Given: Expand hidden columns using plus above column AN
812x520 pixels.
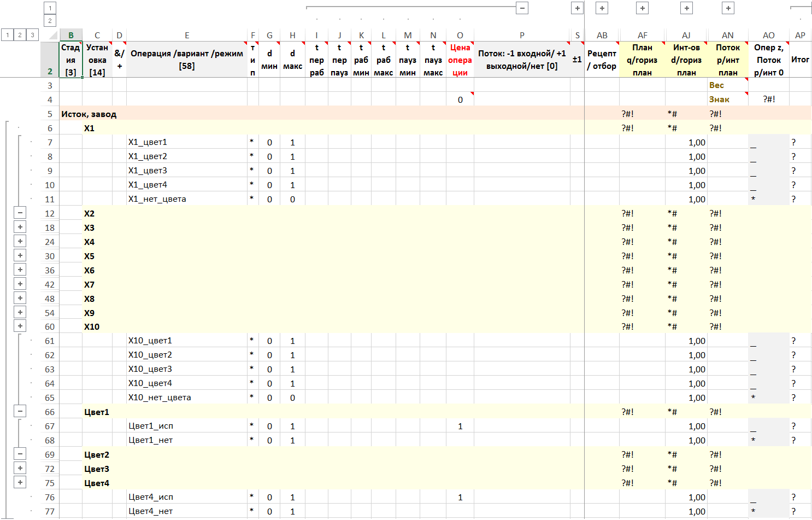Looking at the screenshot, I should [x=728, y=8].
